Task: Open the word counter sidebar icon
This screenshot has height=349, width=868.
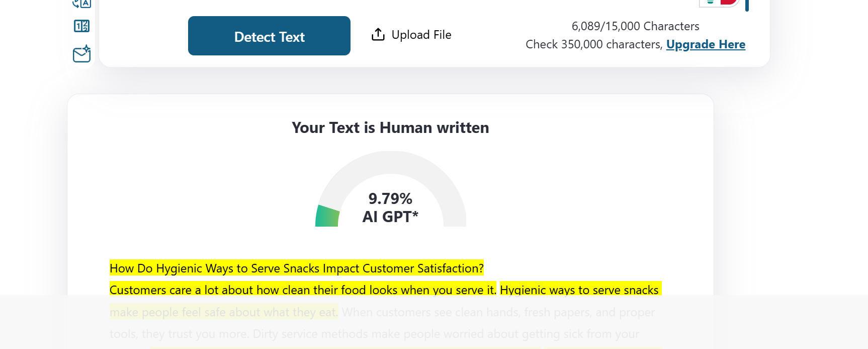Action: click(x=81, y=26)
